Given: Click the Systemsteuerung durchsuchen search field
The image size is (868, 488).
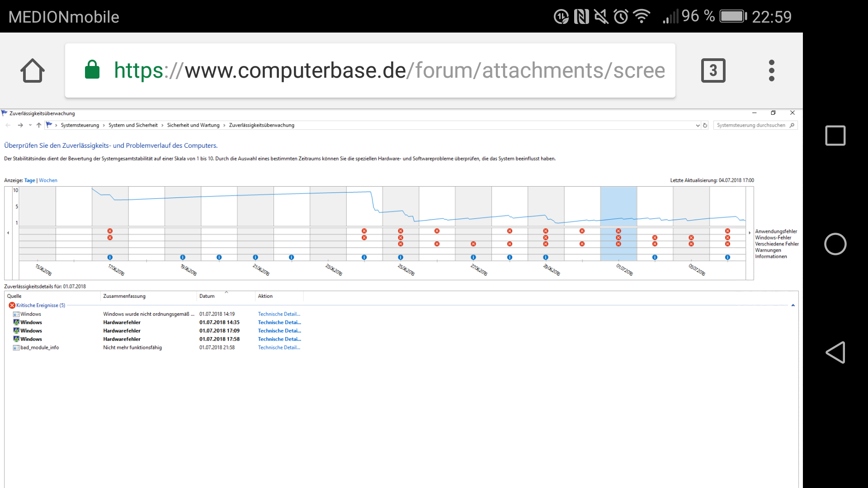Looking at the screenshot, I should tap(750, 125).
